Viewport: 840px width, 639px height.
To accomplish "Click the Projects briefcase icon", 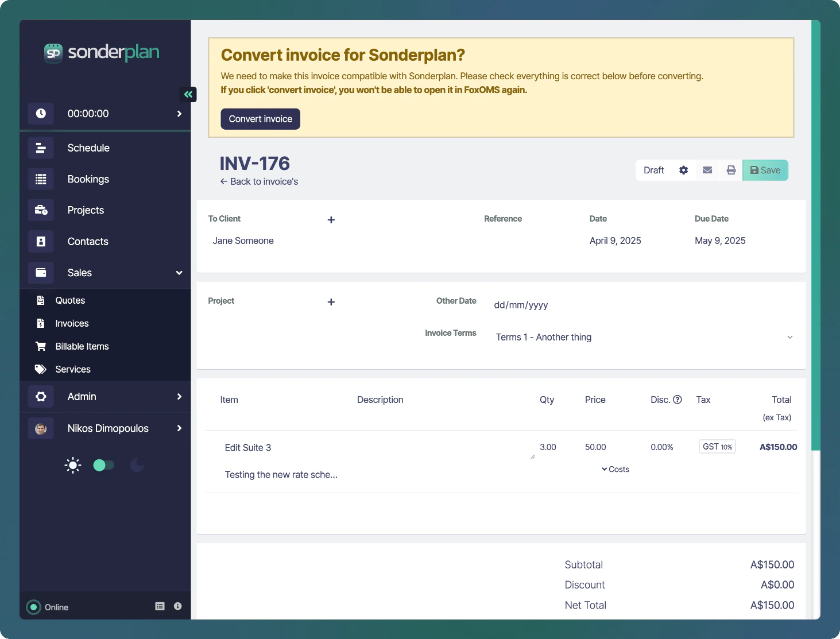I will (x=41, y=210).
